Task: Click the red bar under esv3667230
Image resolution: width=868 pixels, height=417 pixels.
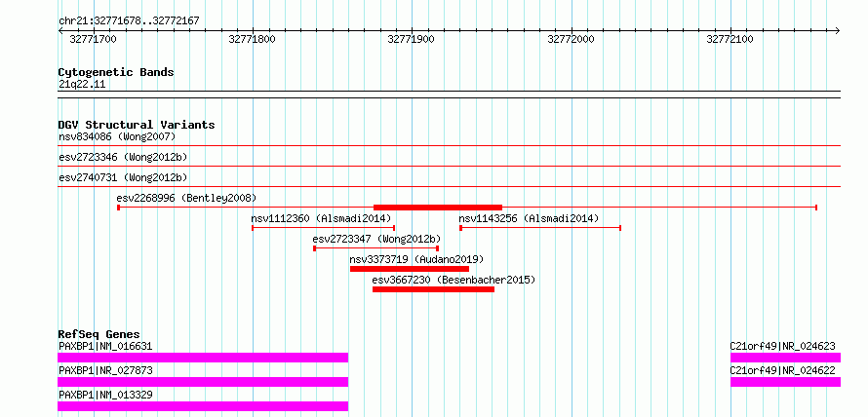Action: 433,289
